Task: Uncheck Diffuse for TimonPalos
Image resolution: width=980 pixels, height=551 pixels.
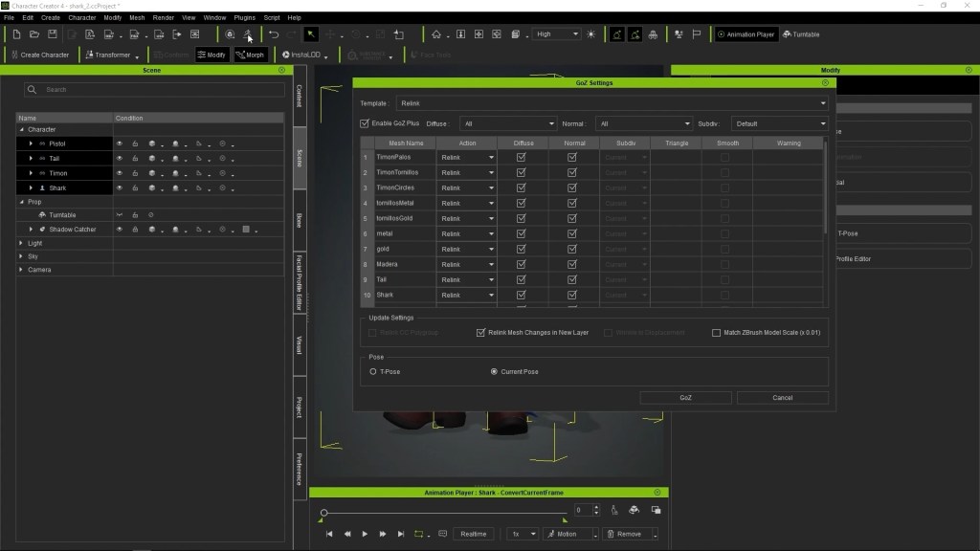Action: (522, 158)
